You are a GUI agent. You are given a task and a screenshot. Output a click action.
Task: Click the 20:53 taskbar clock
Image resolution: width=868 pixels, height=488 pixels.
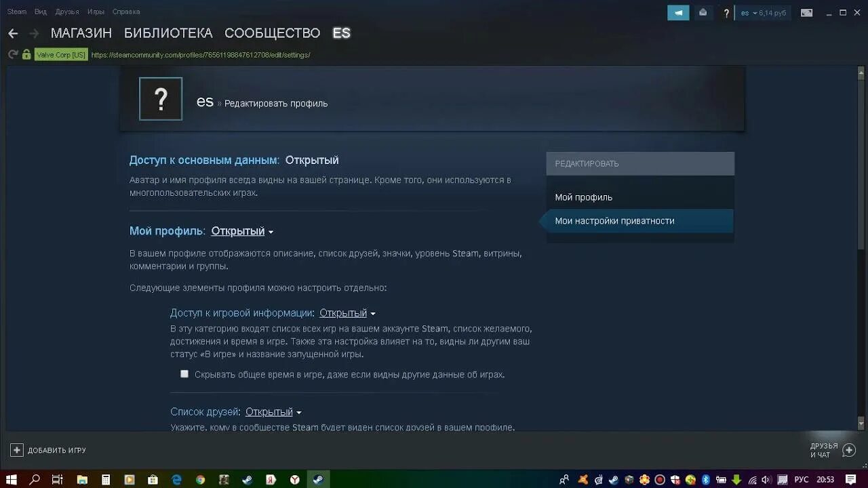(825, 480)
